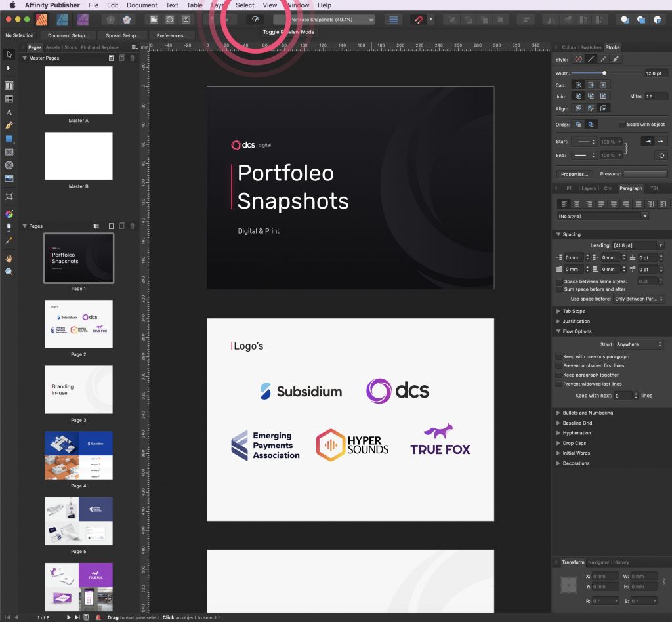Enable the Scale with object checkbox

point(622,124)
